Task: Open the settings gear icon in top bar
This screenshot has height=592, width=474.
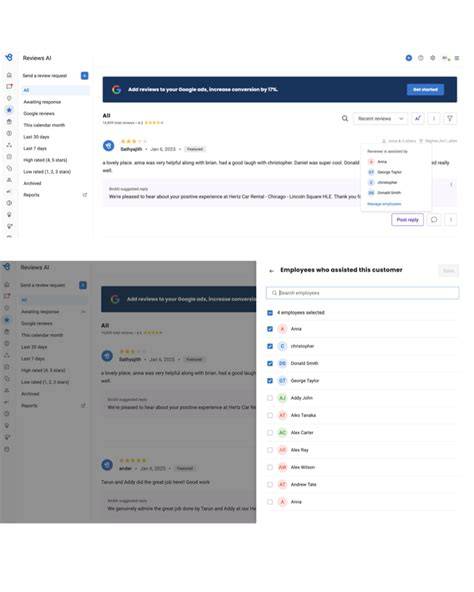Action: pos(432,58)
